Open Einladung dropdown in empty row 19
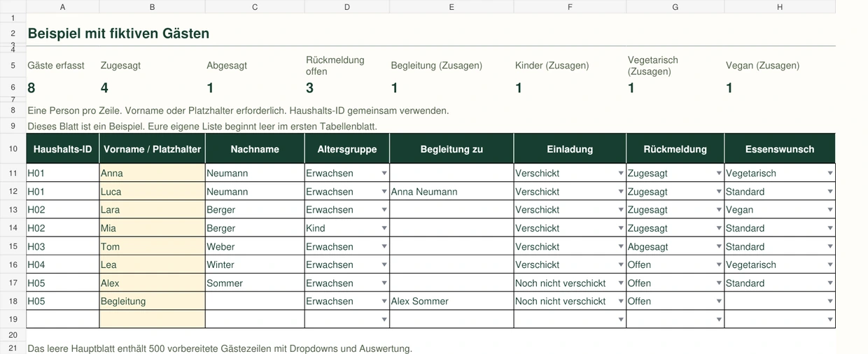The width and height of the screenshot is (868, 354). [x=620, y=320]
